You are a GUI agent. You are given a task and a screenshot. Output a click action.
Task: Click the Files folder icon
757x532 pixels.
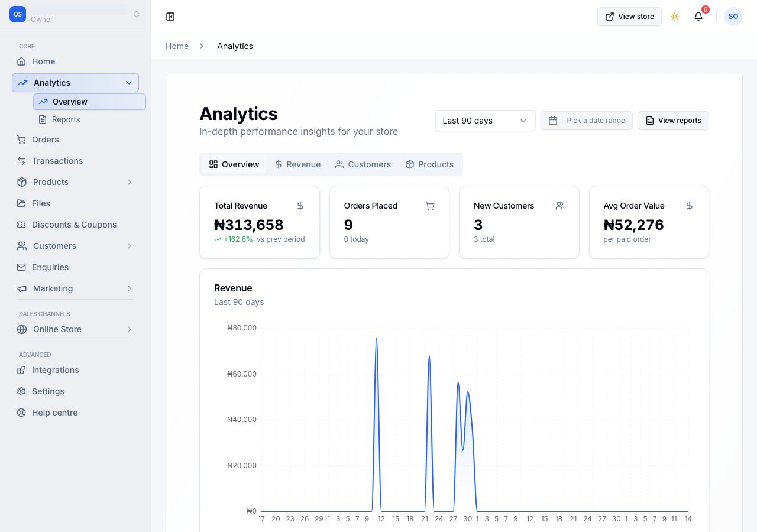21,203
